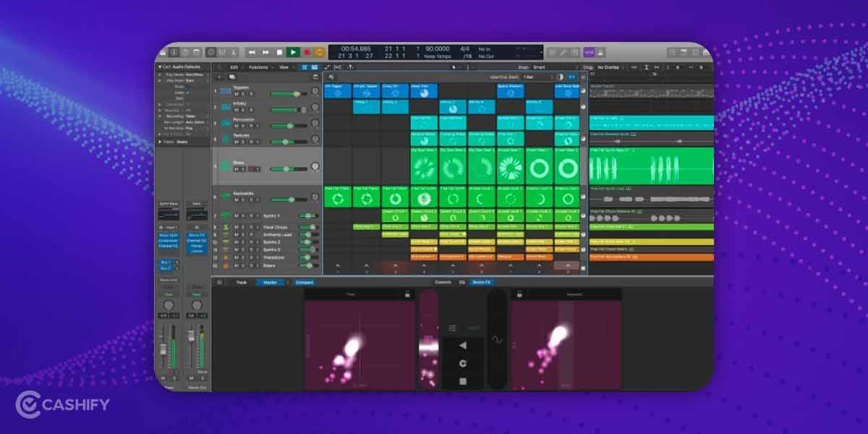Open the View menu above the tracks

285,67
